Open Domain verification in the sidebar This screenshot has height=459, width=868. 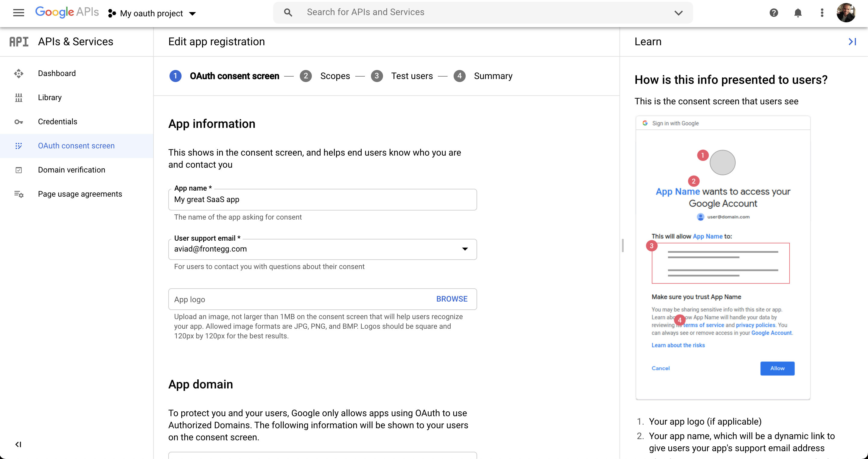pyautogui.click(x=71, y=170)
